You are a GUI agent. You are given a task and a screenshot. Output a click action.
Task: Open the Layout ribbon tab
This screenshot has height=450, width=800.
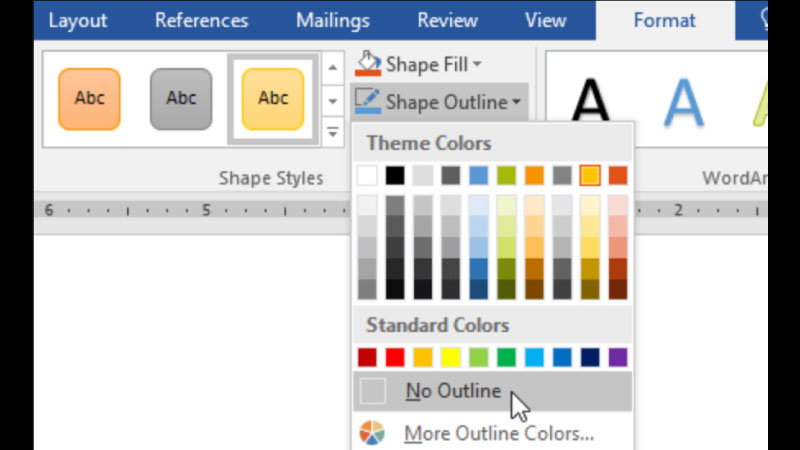tap(78, 20)
